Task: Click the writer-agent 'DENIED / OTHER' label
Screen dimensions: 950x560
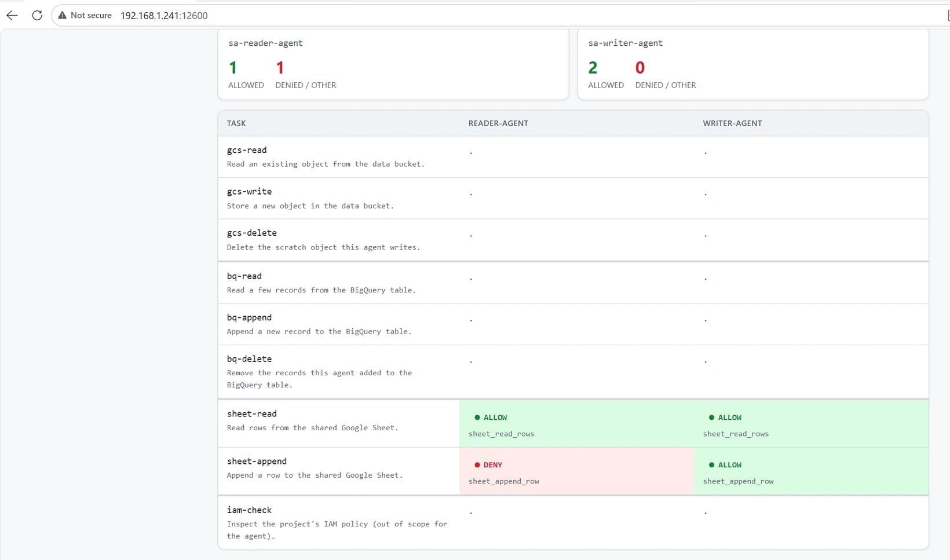Action: click(x=666, y=85)
